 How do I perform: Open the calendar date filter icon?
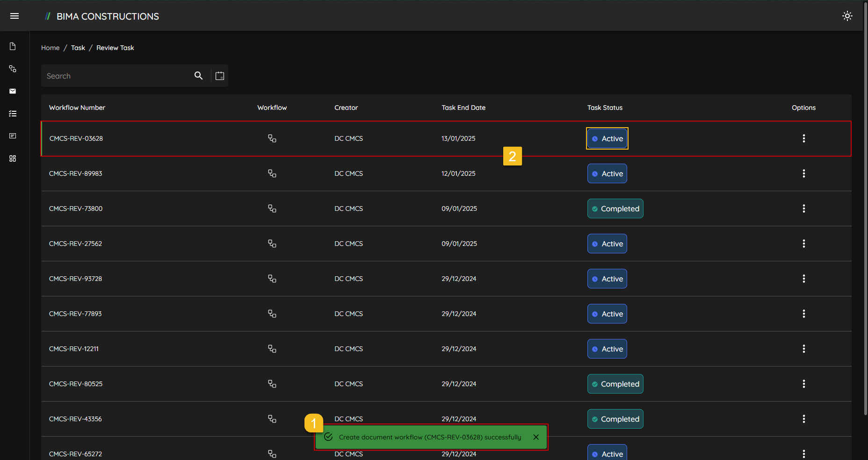pyautogui.click(x=219, y=75)
